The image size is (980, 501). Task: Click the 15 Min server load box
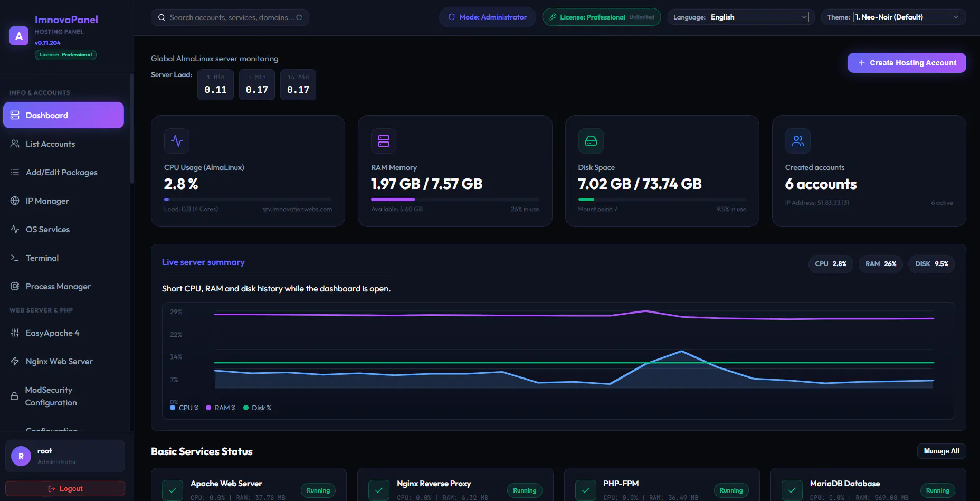click(x=298, y=84)
